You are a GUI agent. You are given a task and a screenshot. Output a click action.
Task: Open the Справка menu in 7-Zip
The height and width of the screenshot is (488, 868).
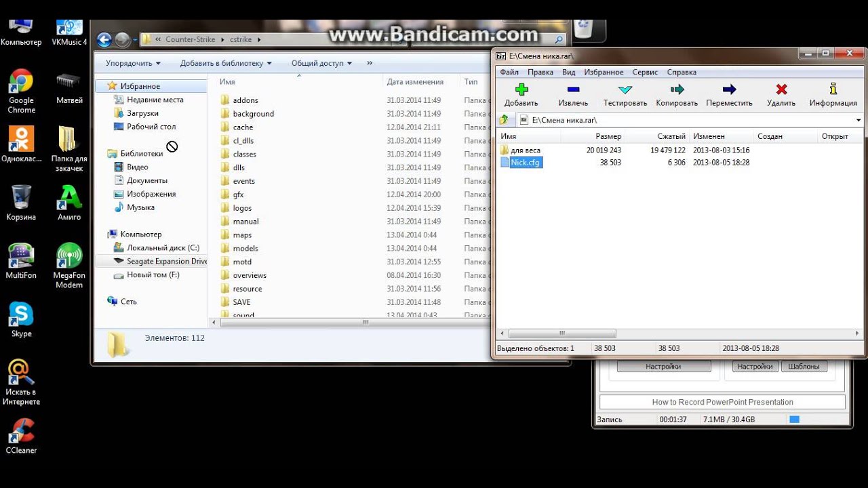coord(682,72)
